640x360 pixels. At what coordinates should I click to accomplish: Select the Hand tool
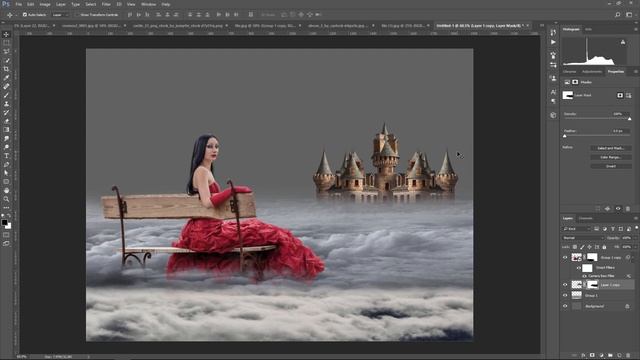pos(6,191)
